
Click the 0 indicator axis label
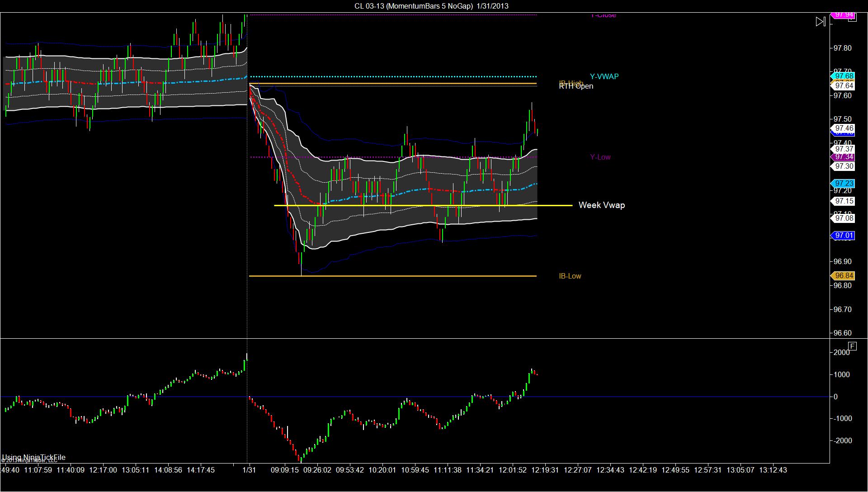click(836, 397)
